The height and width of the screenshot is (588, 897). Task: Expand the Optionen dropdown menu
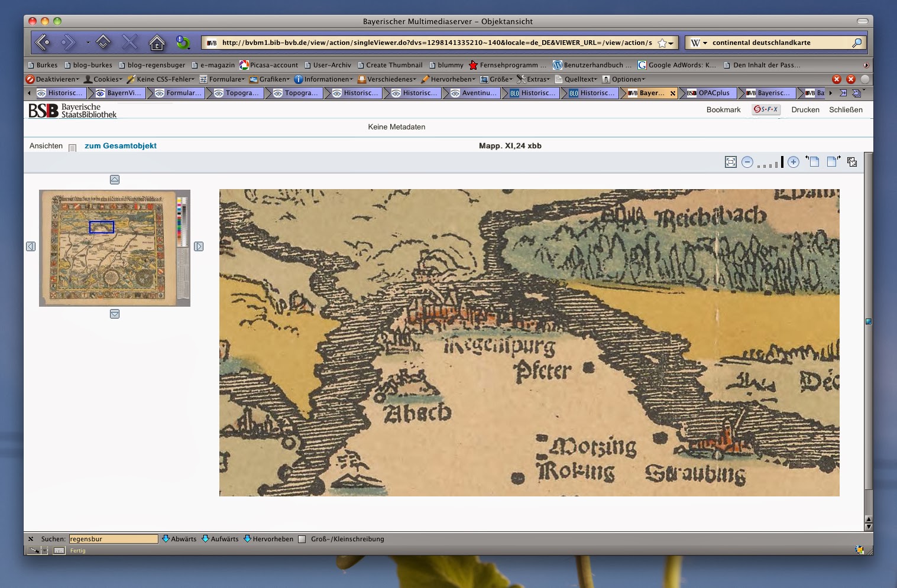(624, 79)
